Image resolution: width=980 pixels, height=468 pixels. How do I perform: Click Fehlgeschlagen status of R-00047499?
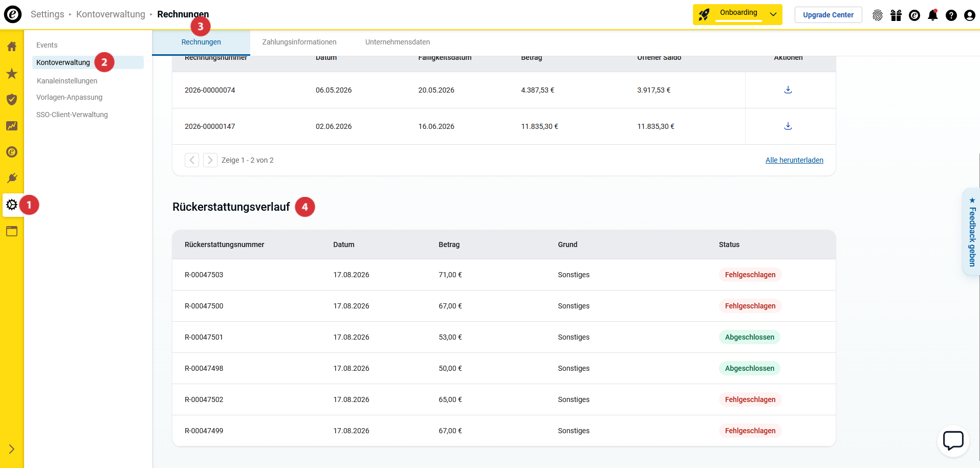tap(750, 431)
